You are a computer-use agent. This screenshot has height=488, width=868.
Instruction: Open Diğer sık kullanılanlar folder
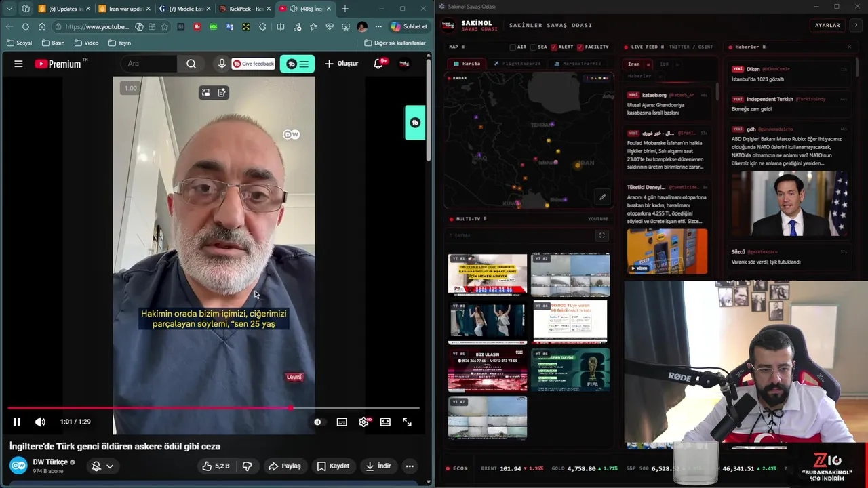395,43
